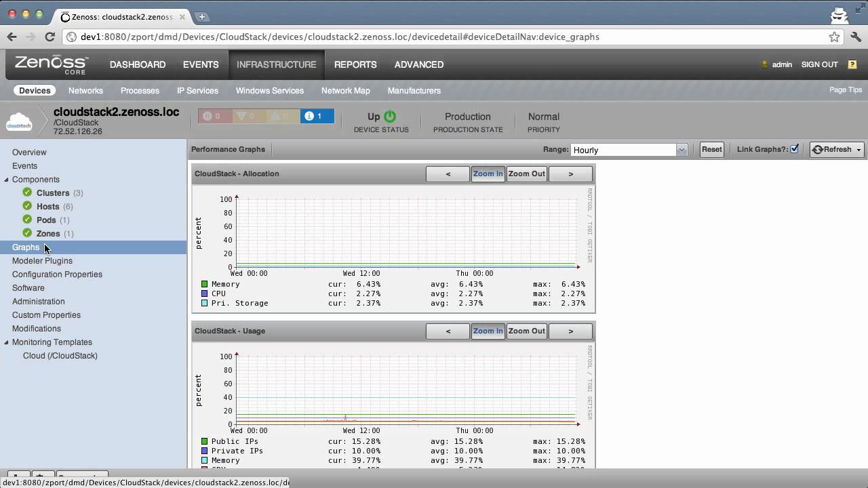Click the Reset button
The height and width of the screenshot is (488, 868).
pos(711,150)
